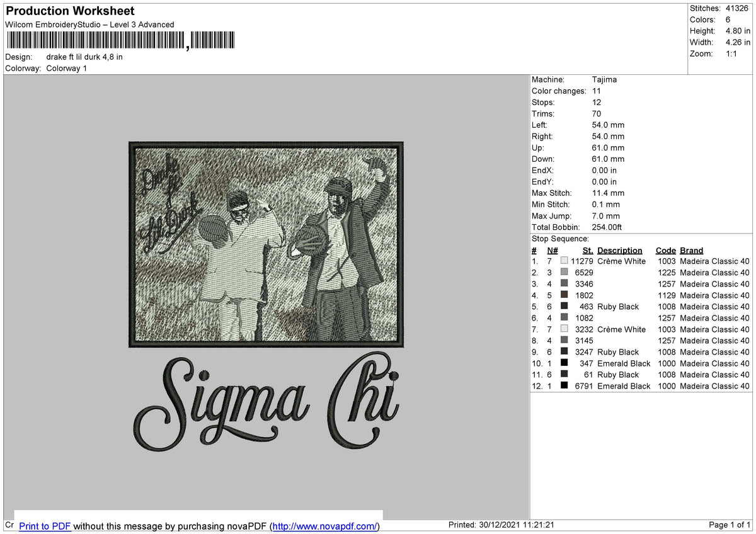The width and height of the screenshot is (756, 534).
Task: Click the Code column header
Action: 665,251
